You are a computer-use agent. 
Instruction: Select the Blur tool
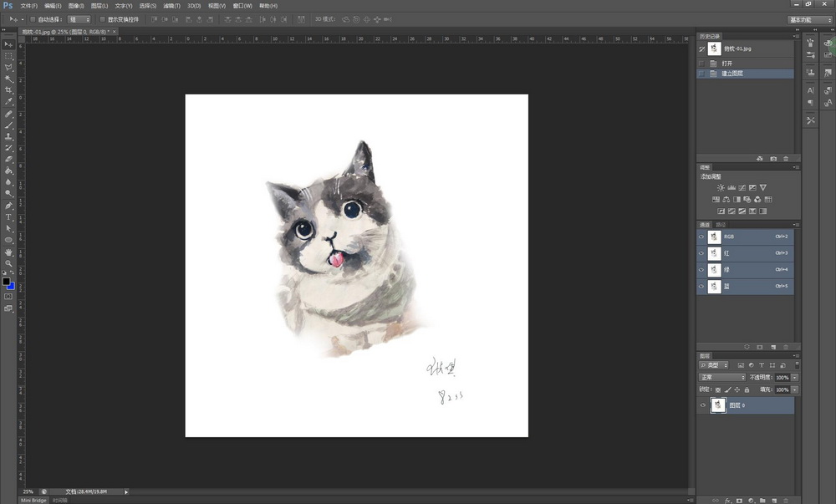(8, 181)
